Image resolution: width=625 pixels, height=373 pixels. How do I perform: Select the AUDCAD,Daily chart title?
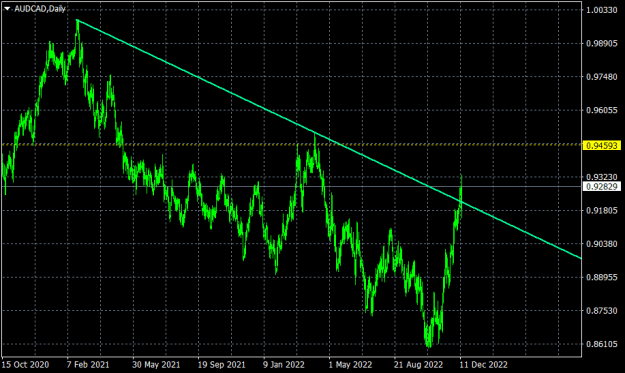click(40, 8)
